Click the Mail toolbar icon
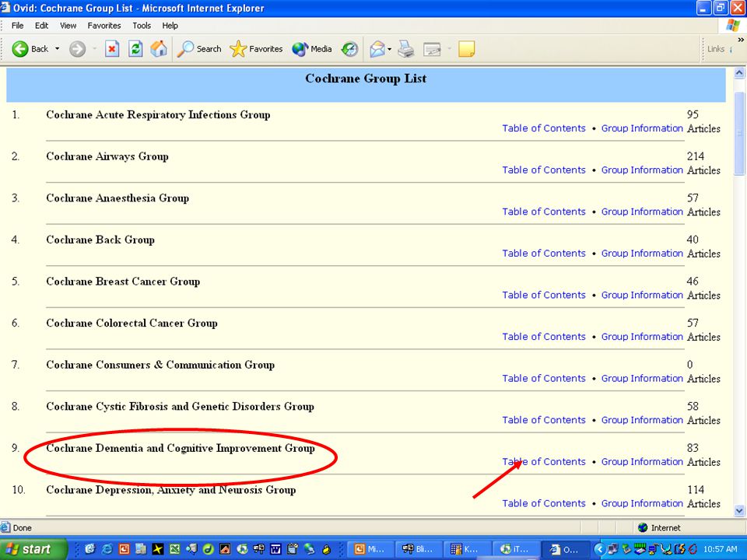The width and height of the screenshot is (747, 560). 377,48
